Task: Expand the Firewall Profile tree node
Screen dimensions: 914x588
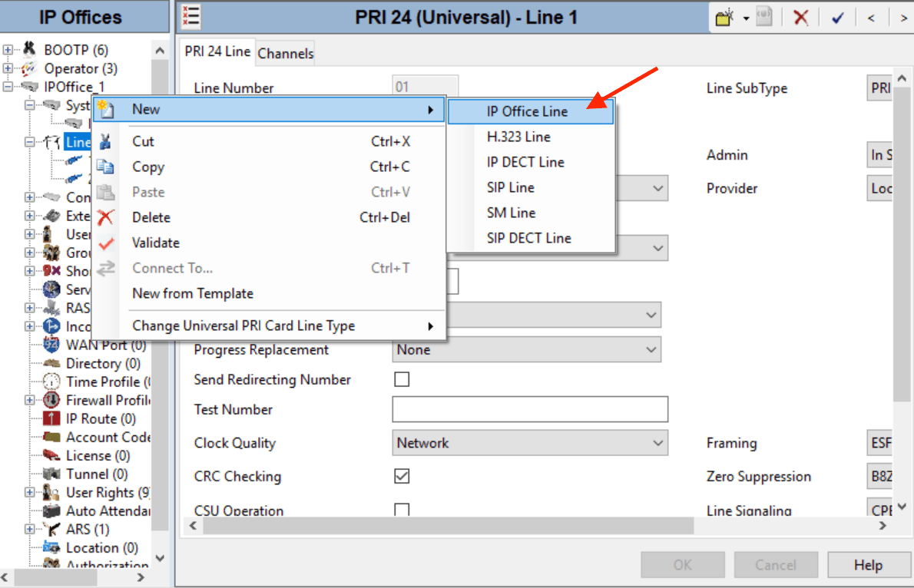Action: click(30, 401)
